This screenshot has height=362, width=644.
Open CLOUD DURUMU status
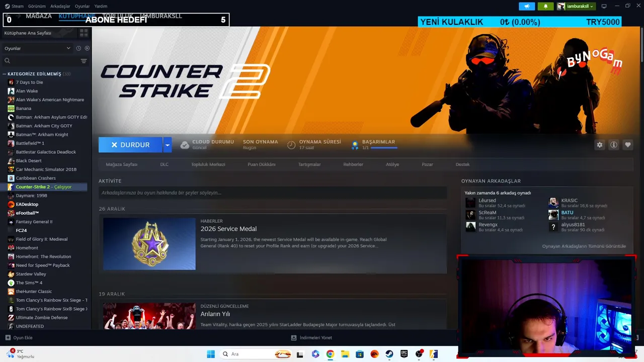[x=207, y=145]
